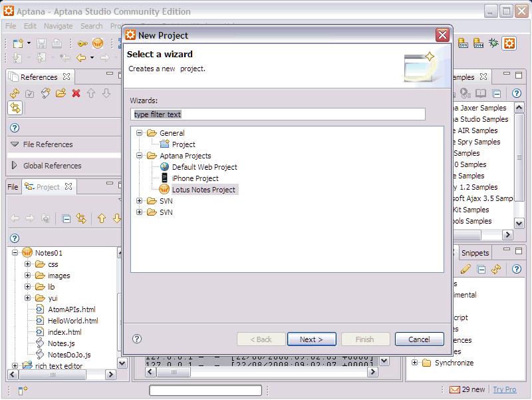Click the help icon in New Project dialog
This screenshot has height=400, width=532.
click(137, 339)
